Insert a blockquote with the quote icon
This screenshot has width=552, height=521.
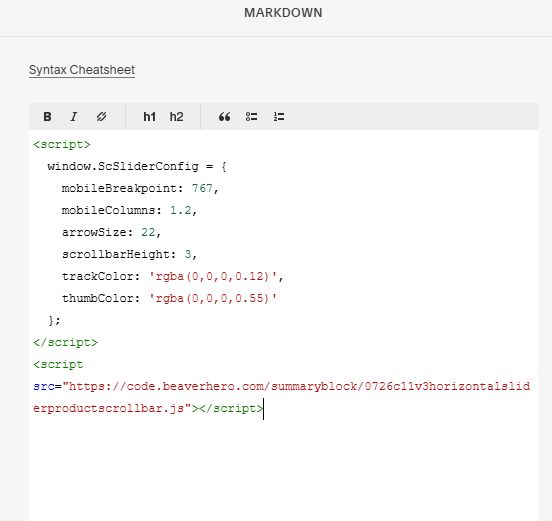tap(225, 117)
